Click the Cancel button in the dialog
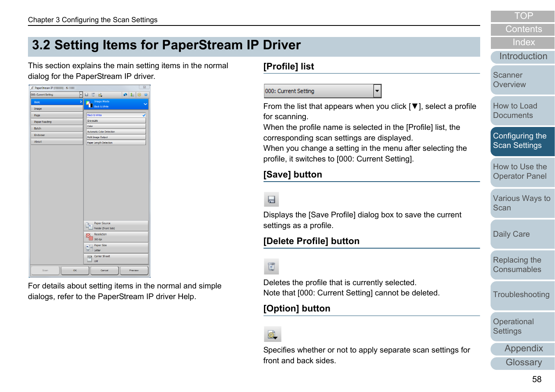This screenshot has height=392, width=555. coord(104,270)
